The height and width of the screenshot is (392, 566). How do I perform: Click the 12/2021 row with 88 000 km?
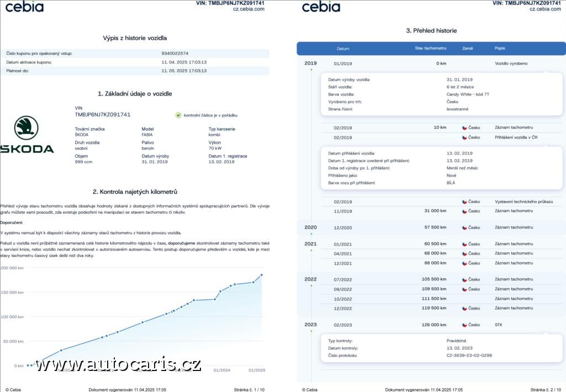[442, 263]
